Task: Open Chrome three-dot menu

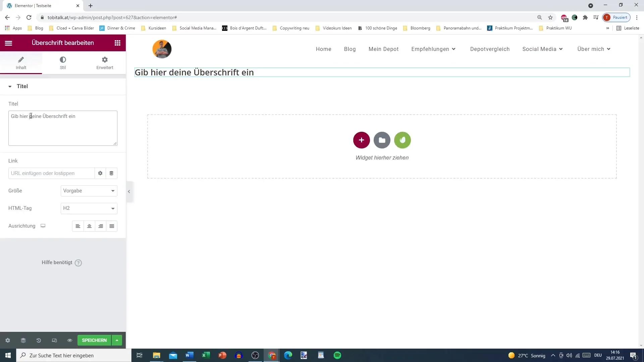Action: click(637, 17)
